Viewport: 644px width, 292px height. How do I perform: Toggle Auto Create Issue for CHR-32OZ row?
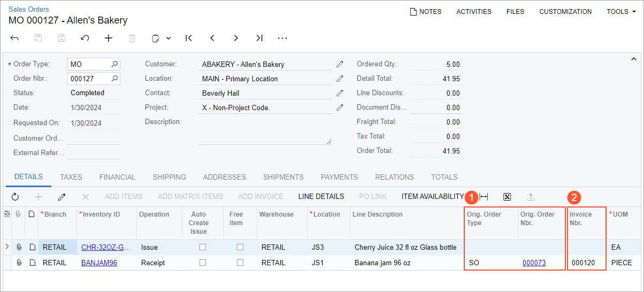point(202,247)
